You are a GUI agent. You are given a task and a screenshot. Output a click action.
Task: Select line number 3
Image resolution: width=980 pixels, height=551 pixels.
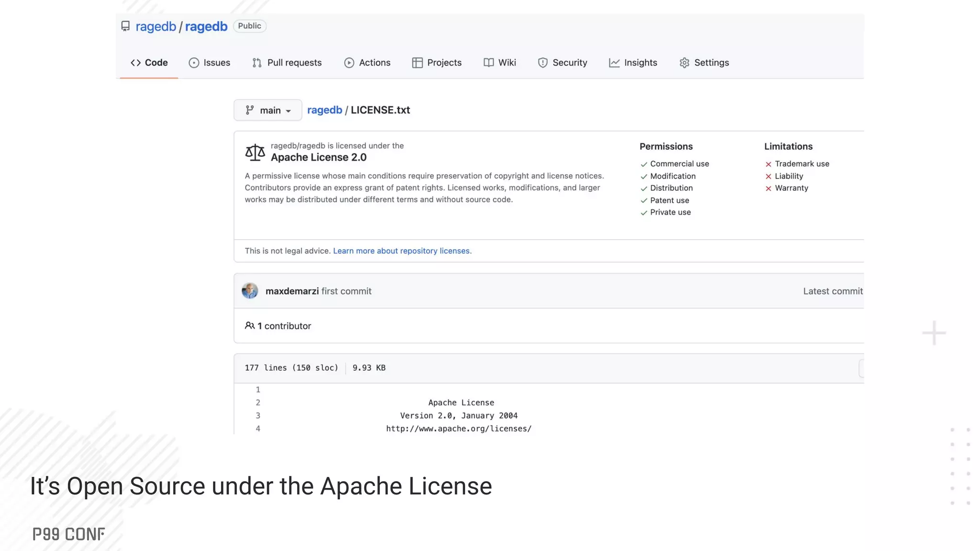pos(258,416)
